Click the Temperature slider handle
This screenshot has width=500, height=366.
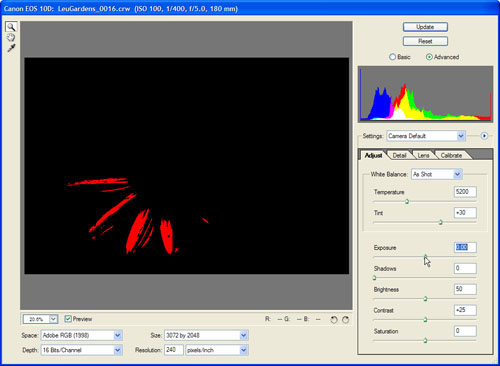[407, 202]
